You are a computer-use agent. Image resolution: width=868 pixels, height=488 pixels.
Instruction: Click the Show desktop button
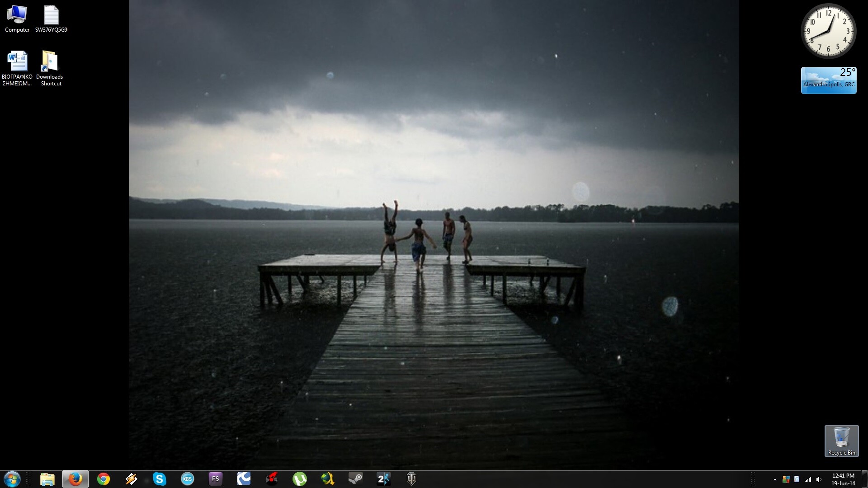pyautogui.click(x=864, y=479)
